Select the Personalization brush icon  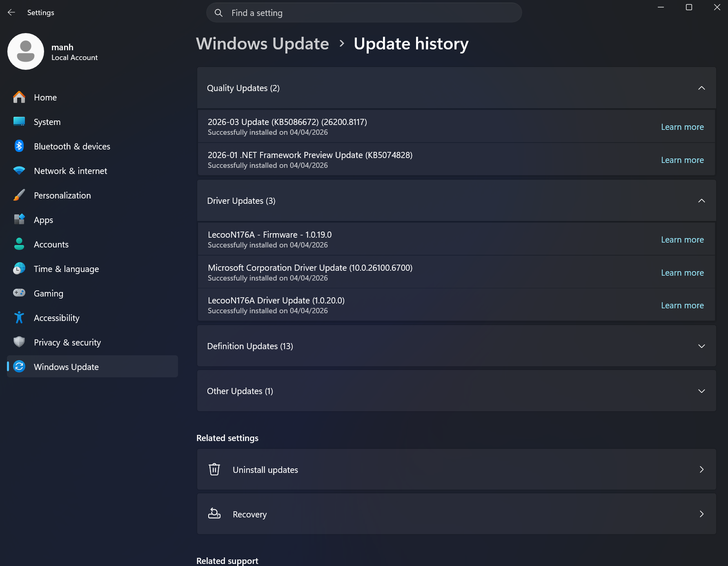[x=19, y=195]
